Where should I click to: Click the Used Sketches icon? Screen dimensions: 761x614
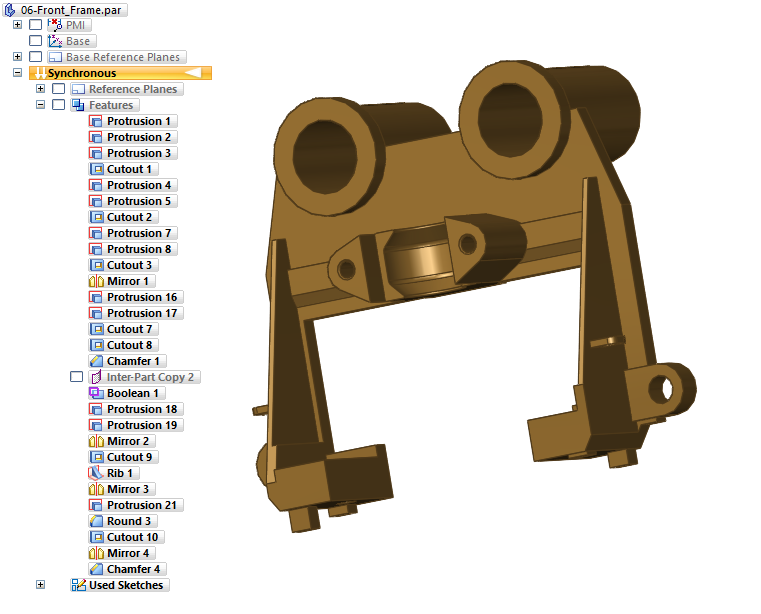coord(78,585)
